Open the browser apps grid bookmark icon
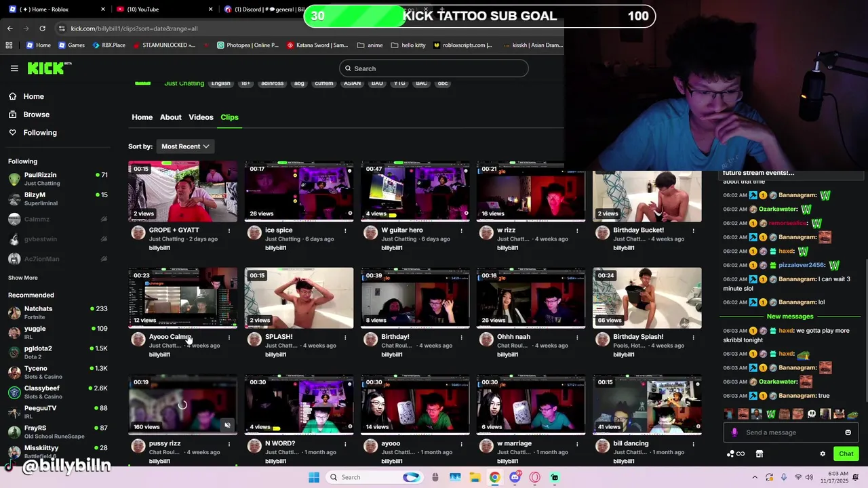Image resolution: width=868 pixels, height=488 pixels. (x=9, y=45)
